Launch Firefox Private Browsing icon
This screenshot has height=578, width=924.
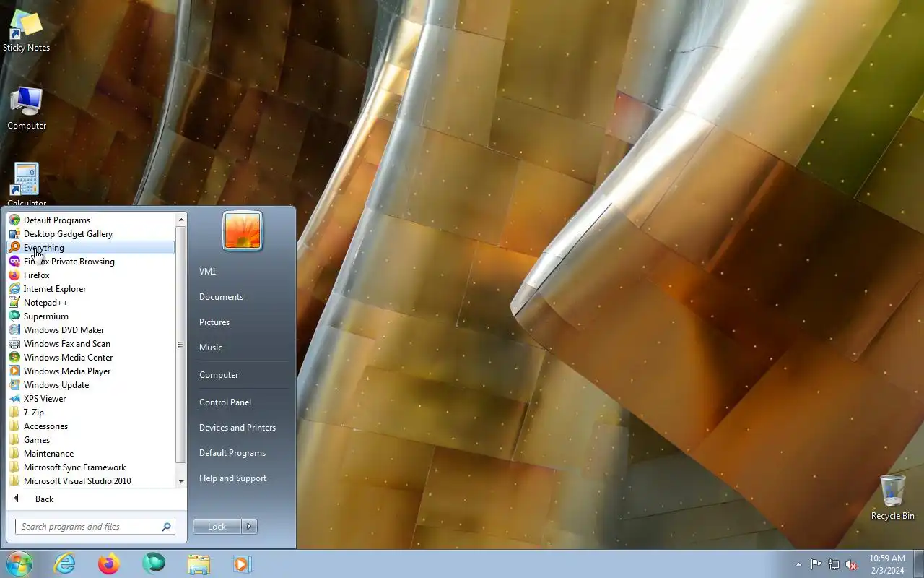coord(14,262)
